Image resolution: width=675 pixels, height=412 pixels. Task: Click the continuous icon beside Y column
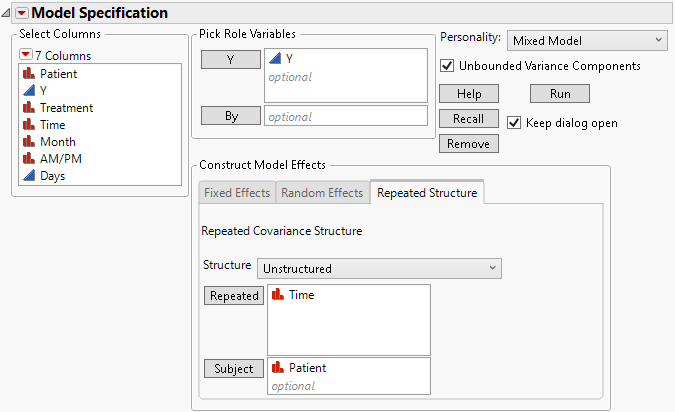pyautogui.click(x=29, y=91)
